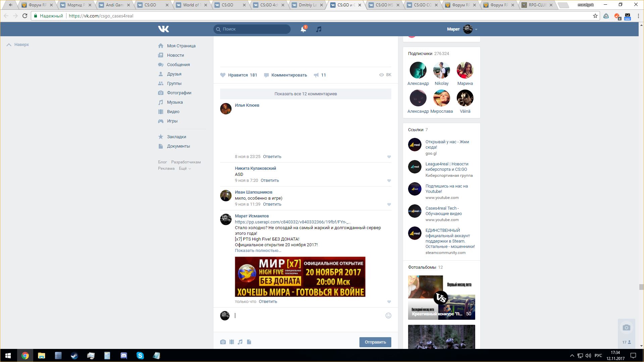Send the comment with Отправить
Screen dimensions: 644x362
click(x=375, y=342)
